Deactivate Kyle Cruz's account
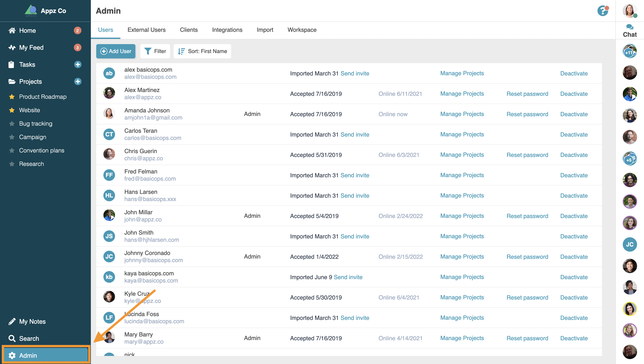644x364 pixels. 574,298
